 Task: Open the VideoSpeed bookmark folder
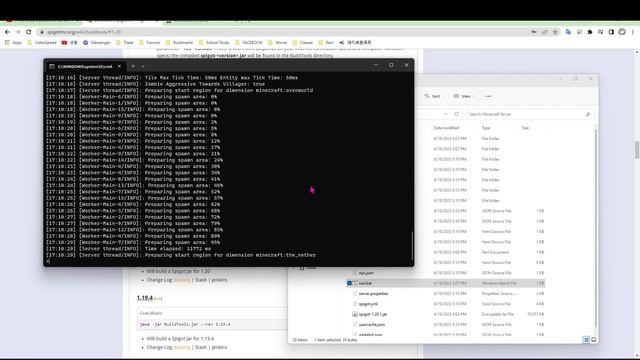[x=42, y=42]
